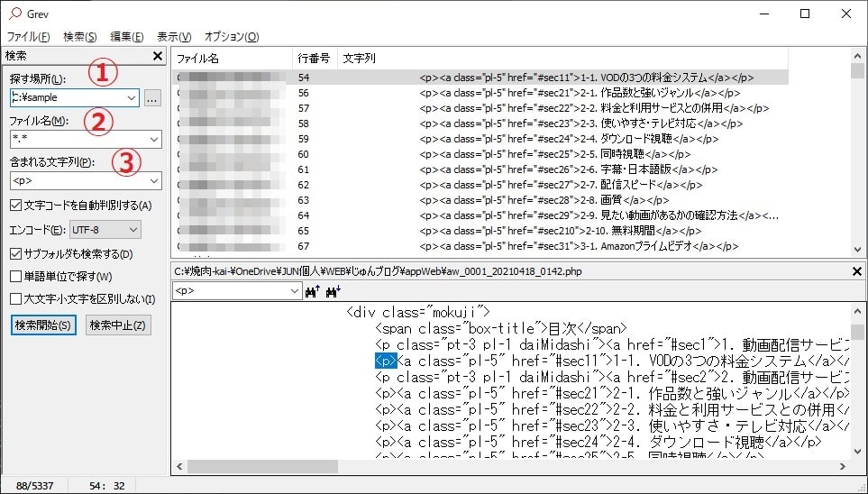
Task: Open the preview pane search string dropdown
Action: coord(295,291)
